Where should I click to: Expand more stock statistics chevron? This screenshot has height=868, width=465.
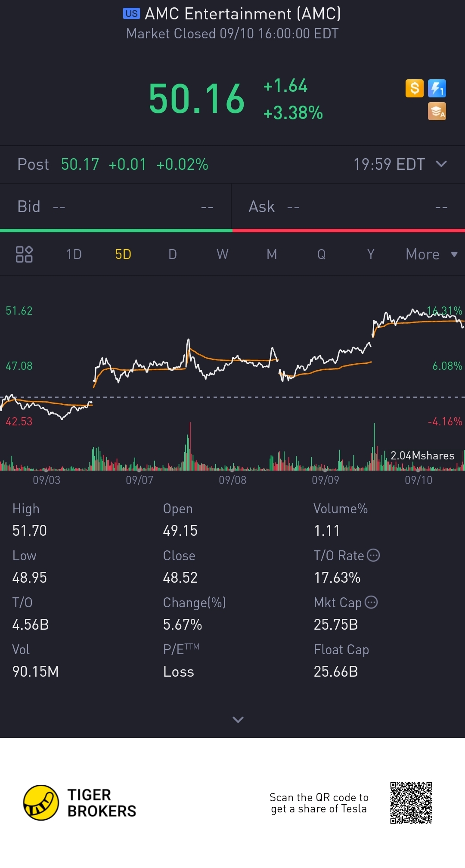[x=238, y=719]
